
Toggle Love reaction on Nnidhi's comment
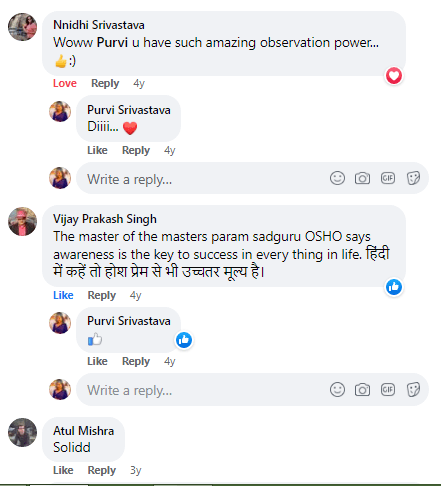pos(65,83)
